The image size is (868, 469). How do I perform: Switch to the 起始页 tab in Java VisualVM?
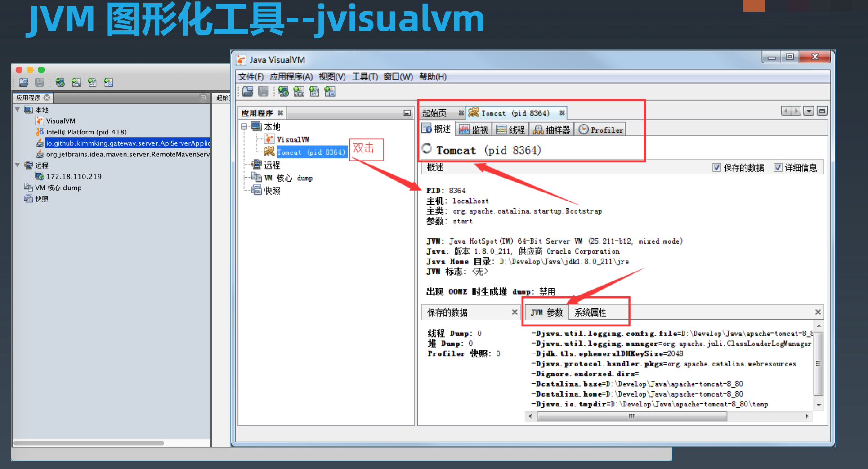pyautogui.click(x=434, y=113)
